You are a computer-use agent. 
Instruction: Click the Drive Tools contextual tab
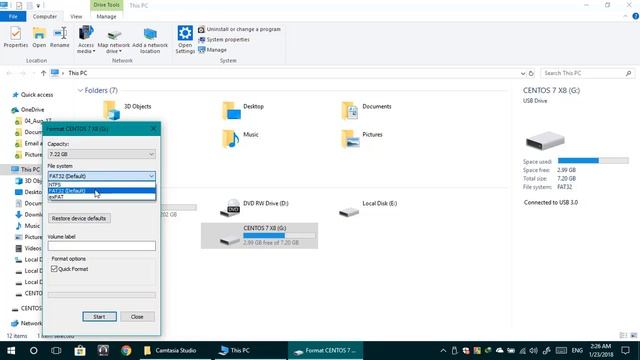point(107,5)
